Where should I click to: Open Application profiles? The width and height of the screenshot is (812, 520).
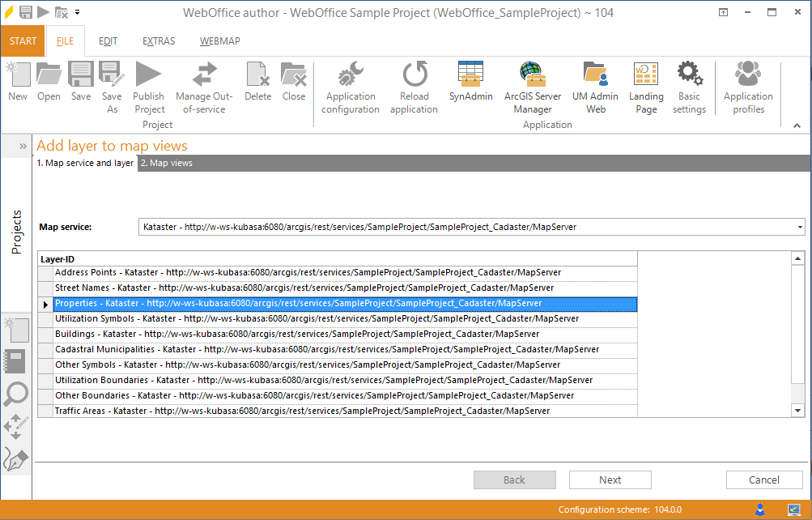tap(746, 85)
